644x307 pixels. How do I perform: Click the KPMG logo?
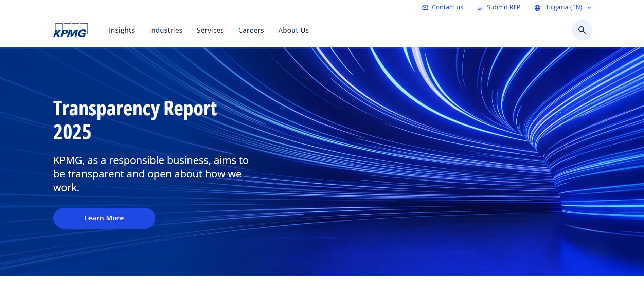pyautogui.click(x=71, y=30)
